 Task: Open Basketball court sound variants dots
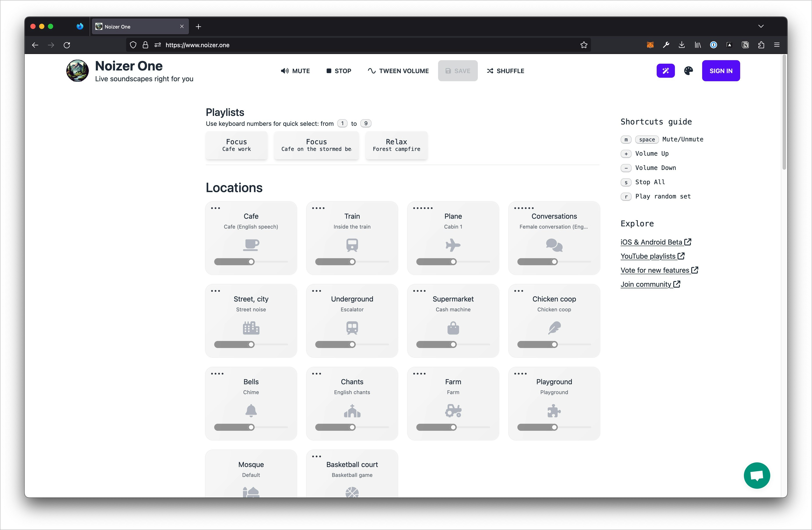[x=316, y=456]
